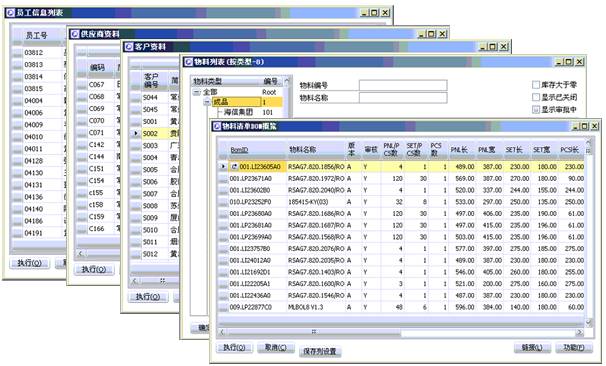The width and height of the screenshot is (606, 366).
Task: Click the 员工号 column header
Action: point(36,36)
